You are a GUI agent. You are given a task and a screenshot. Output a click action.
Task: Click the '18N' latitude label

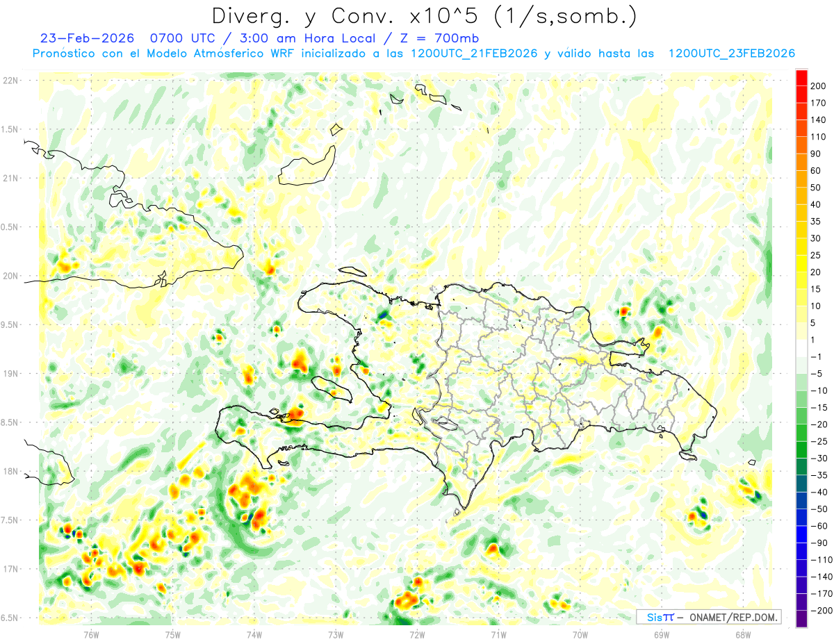(x=10, y=472)
